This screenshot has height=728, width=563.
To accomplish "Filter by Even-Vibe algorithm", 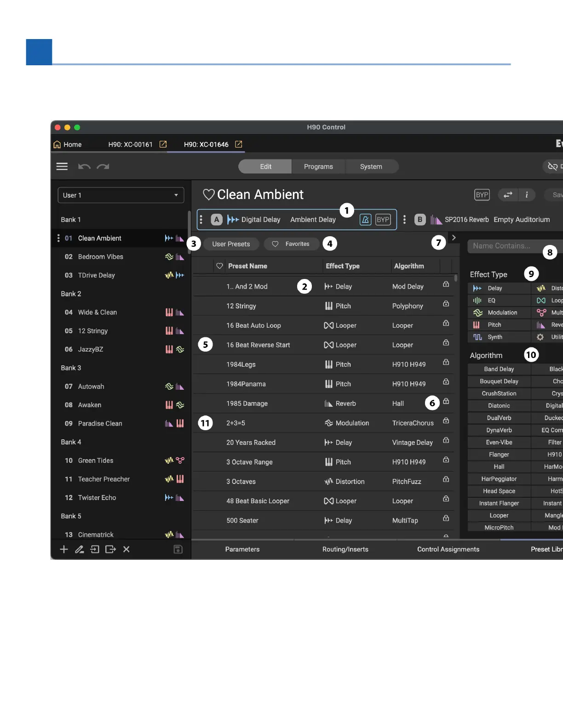I will (x=499, y=442).
